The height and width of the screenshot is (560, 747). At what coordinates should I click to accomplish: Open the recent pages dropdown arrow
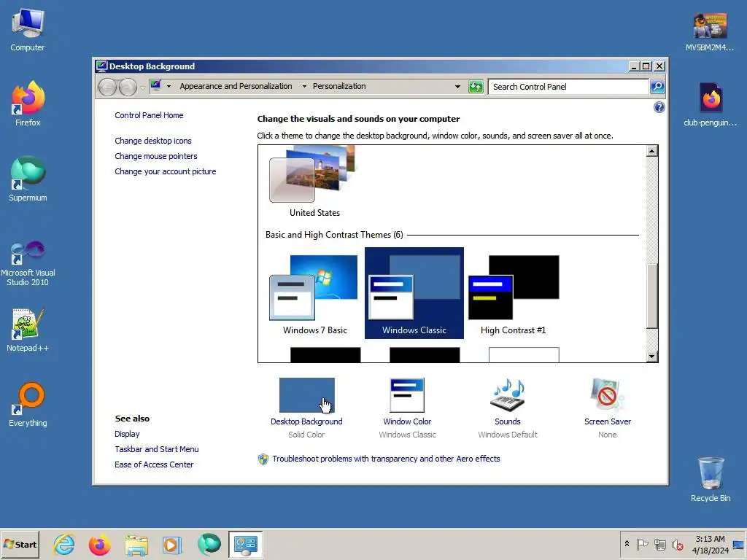pos(142,88)
